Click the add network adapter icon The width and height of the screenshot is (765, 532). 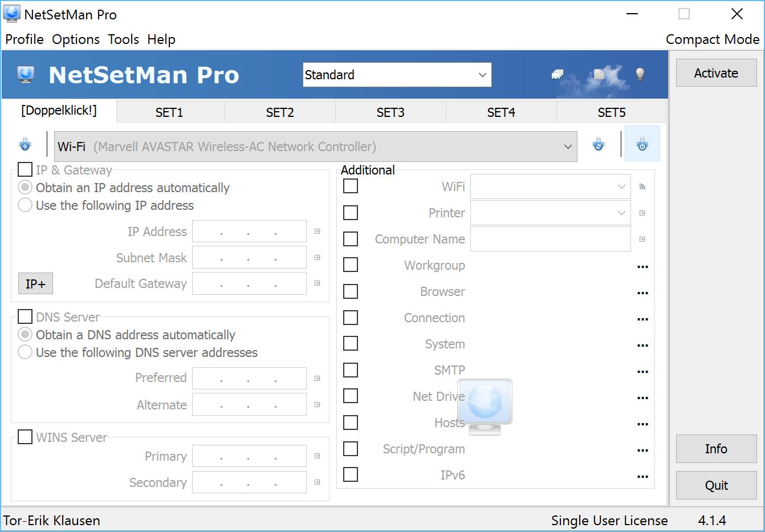click(25, 145)
